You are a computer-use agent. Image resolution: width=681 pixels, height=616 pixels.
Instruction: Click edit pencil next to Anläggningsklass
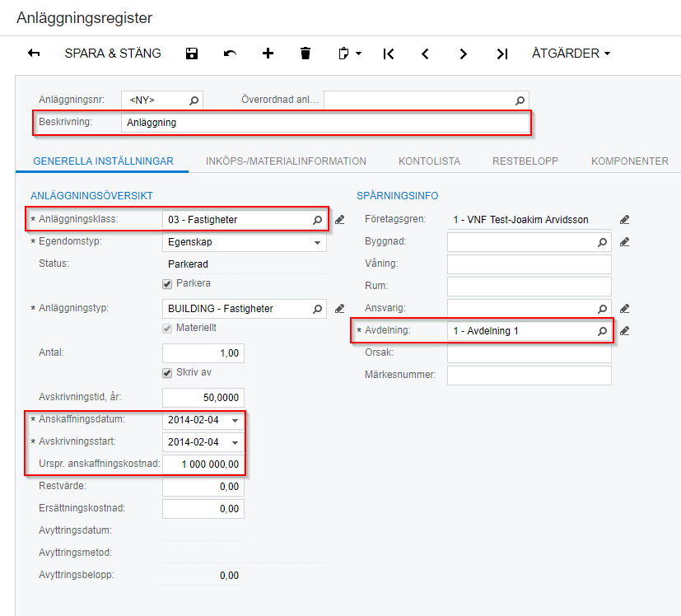point(339,220)
